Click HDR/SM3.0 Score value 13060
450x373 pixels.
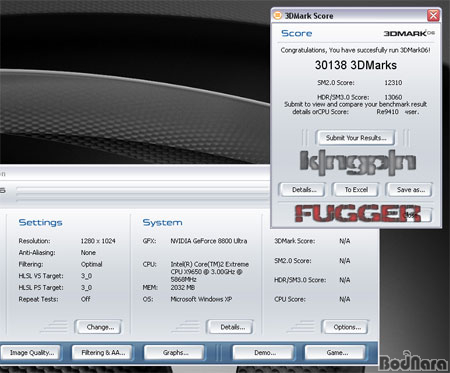click(x=393, y=97)
